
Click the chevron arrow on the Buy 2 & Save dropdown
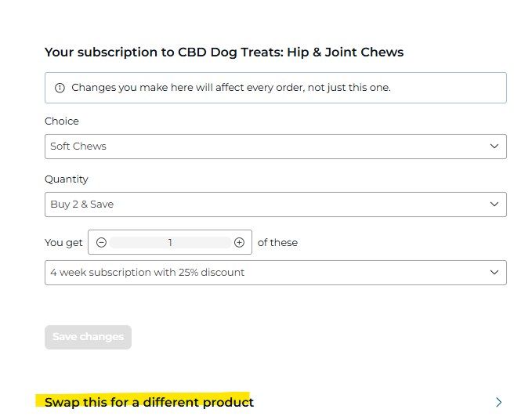click(x=494, y=205)
